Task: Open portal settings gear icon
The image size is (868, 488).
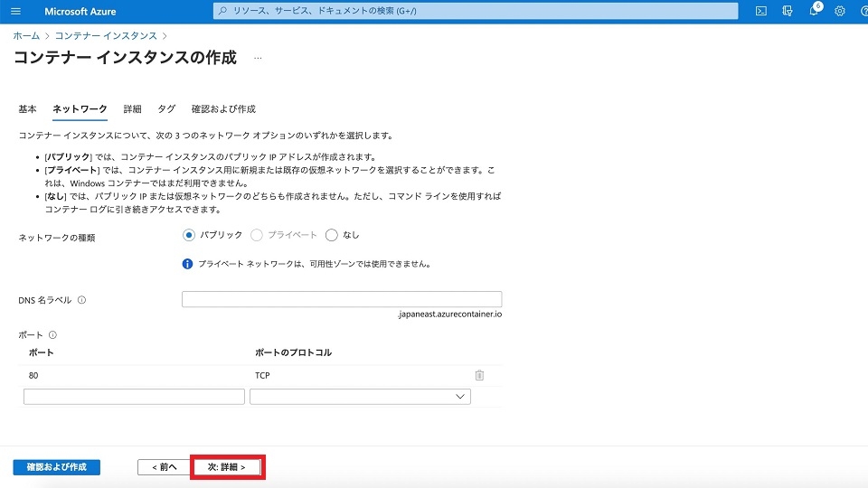Action: point(840,11)
